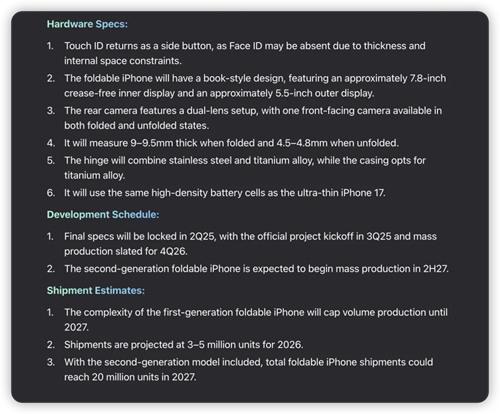Click the 'titanium alloy.' continuation line
Screen dimensions: 500x414
(95, 175)
